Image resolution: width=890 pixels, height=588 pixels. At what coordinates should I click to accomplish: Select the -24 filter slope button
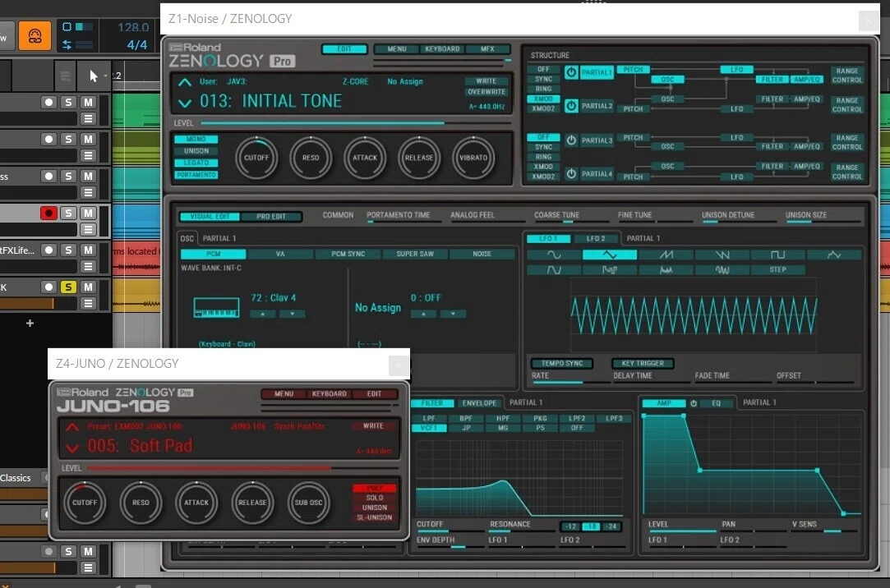611,526
